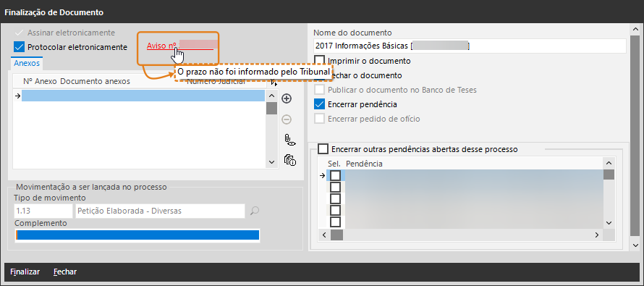Toggle Publicar o documento no Banco de Teses
Image resolution: width=644 pixels, height=286 pixels.
pyautogui.click(x=319, y=90)
